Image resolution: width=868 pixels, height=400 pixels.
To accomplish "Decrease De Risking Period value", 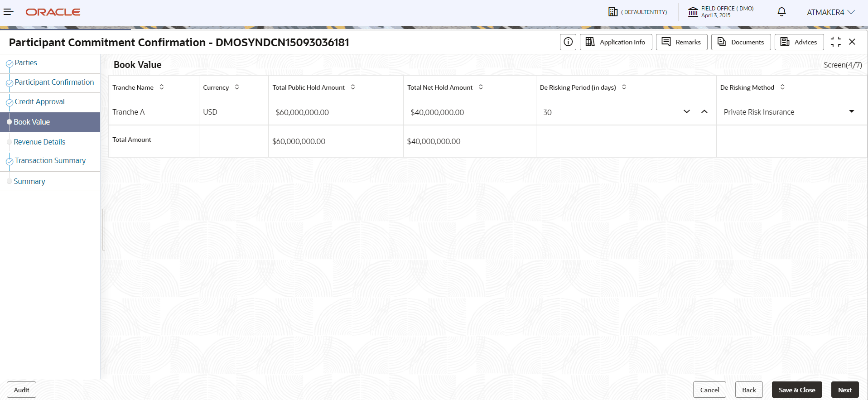I will point(687,111).
